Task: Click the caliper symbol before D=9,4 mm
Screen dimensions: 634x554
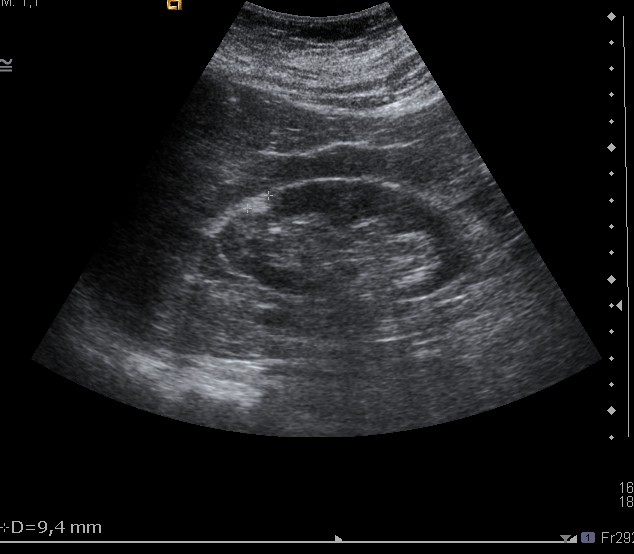Action: 4,527
